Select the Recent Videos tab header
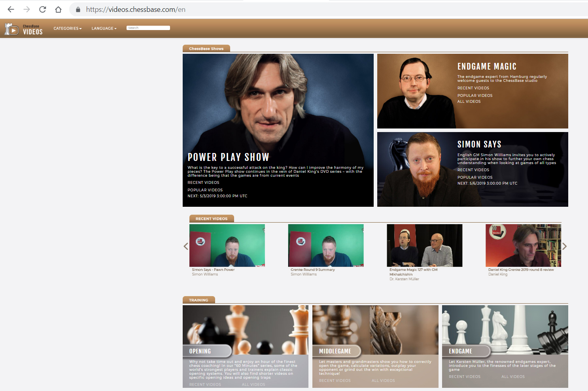 [212, 219]
